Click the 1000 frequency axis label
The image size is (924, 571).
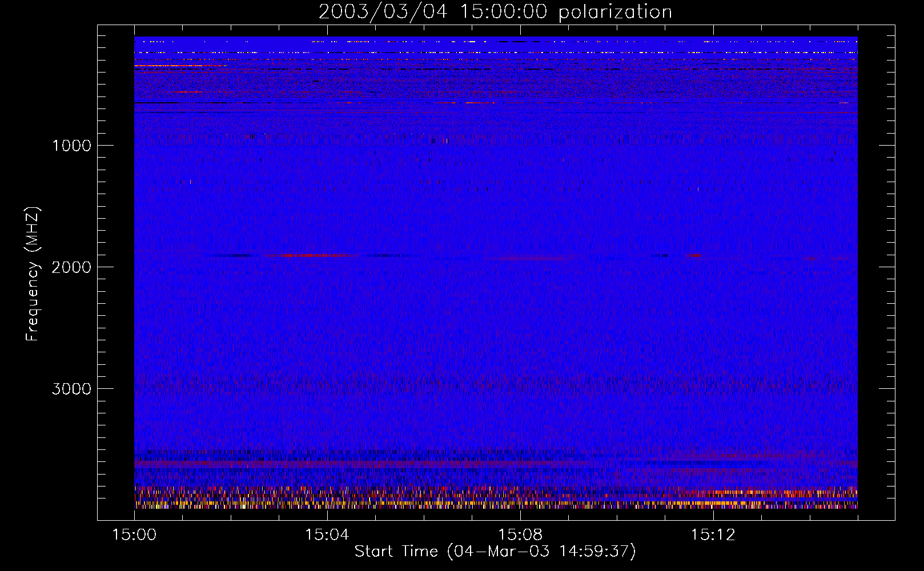[71, 146]
